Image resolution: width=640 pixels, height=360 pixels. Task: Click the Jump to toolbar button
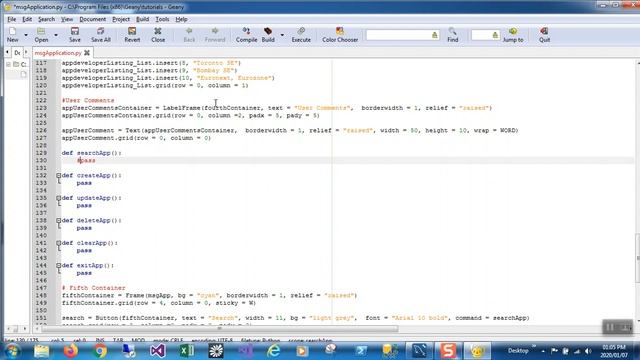[513, 35]
